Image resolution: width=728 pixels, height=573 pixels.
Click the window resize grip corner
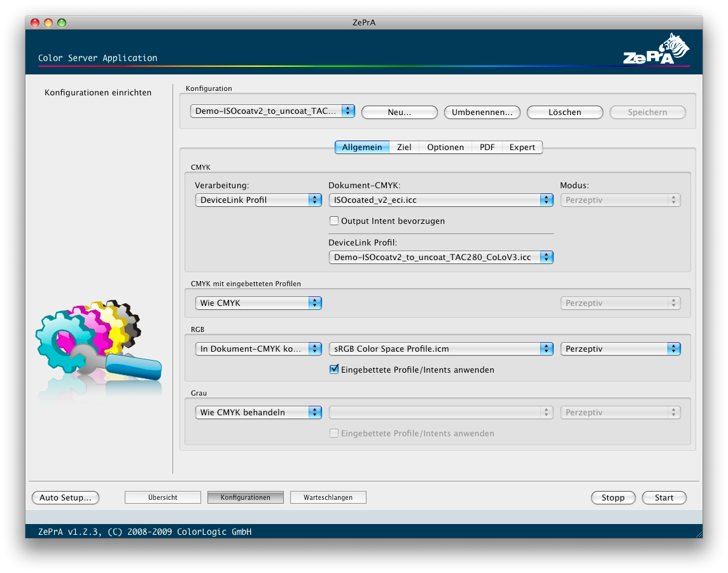tap(698, 534)
